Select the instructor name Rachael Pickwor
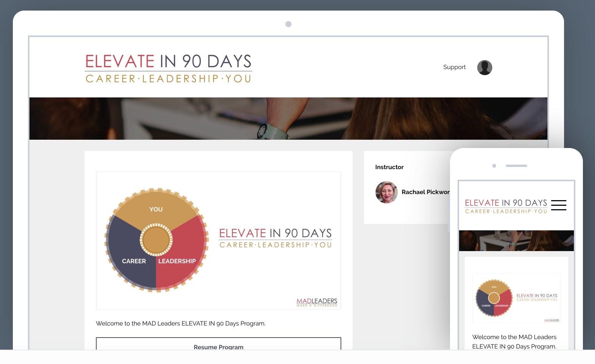 click(425, 192)
